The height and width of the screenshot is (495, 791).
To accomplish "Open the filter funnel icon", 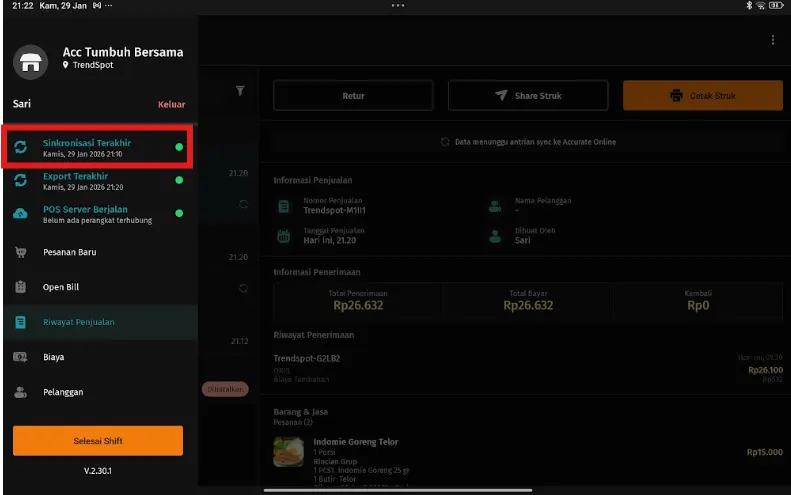I will click(240, 91).
